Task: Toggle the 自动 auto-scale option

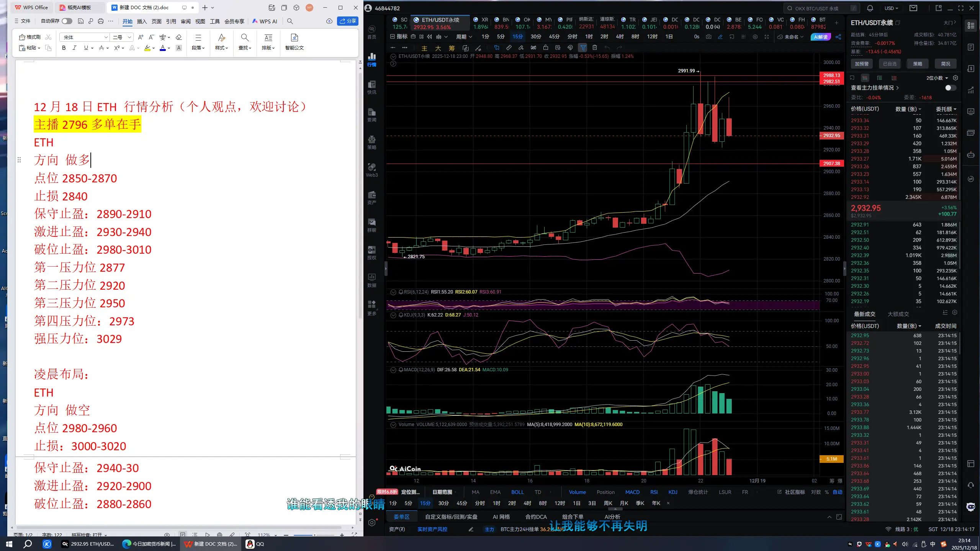Action: (x=838, y=492)
